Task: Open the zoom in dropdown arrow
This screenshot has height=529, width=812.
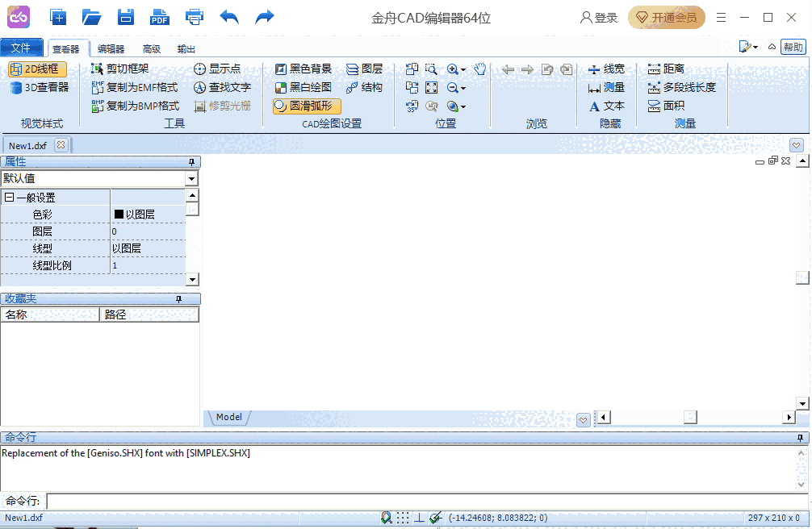Action: click(x=463, y=70)
